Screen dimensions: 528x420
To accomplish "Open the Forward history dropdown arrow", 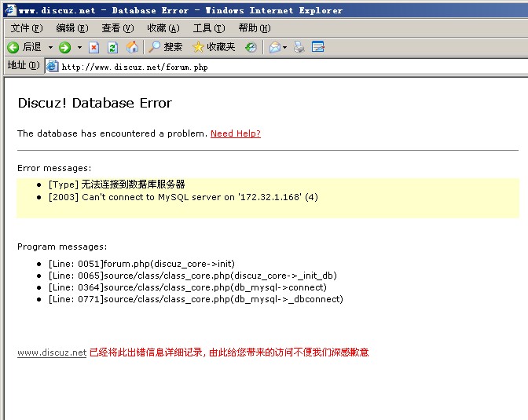I will tap(80, 47).
